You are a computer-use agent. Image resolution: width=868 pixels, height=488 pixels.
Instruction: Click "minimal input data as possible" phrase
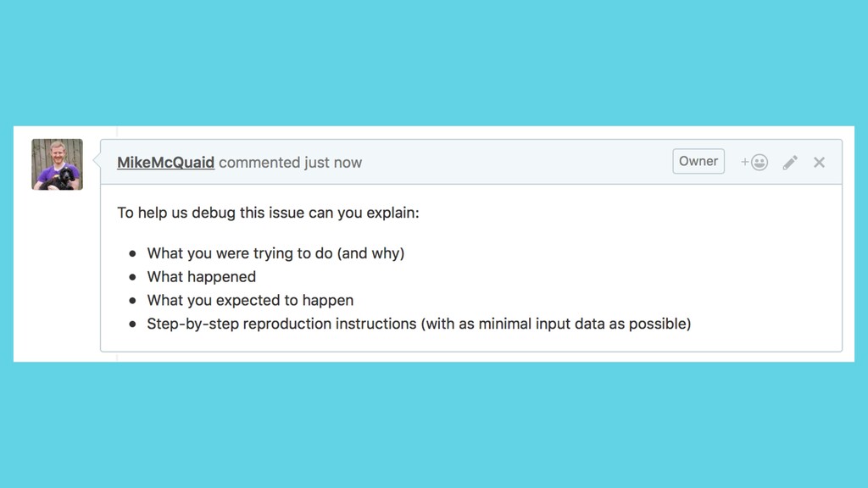pyautogui.click(x=582, y=324)
